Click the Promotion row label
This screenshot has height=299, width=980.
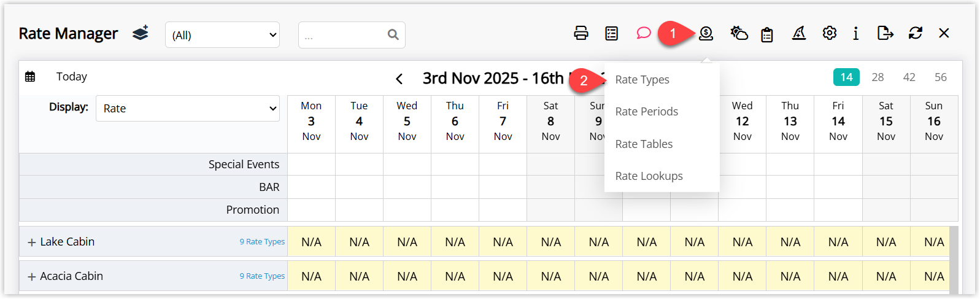[x=252, y=210]
